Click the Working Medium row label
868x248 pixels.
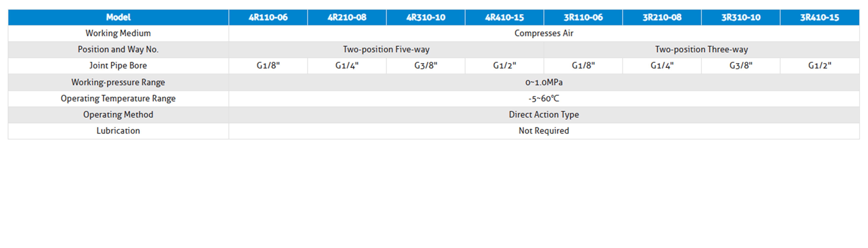pos(118,33)
